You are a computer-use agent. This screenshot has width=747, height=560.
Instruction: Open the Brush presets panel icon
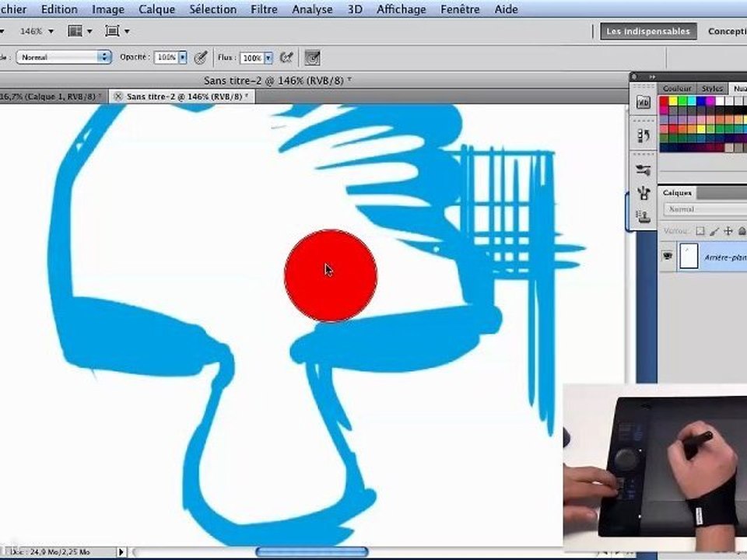(644, 170)
